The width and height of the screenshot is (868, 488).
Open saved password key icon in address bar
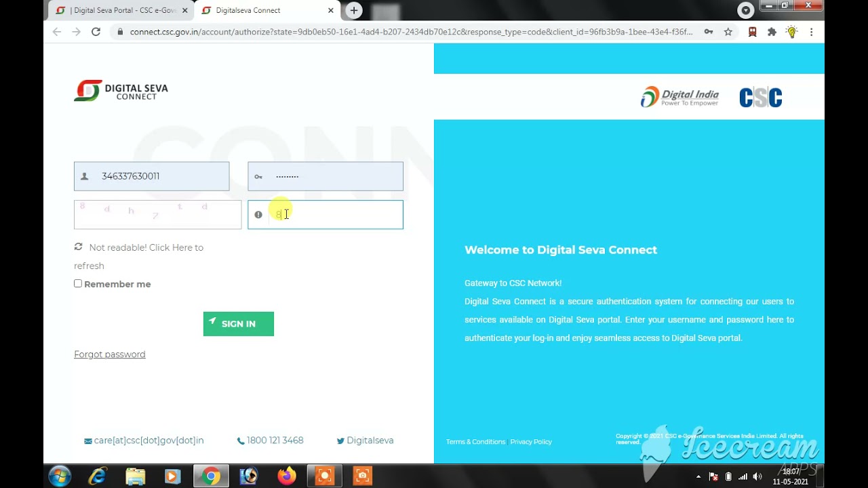coord(708,32)
